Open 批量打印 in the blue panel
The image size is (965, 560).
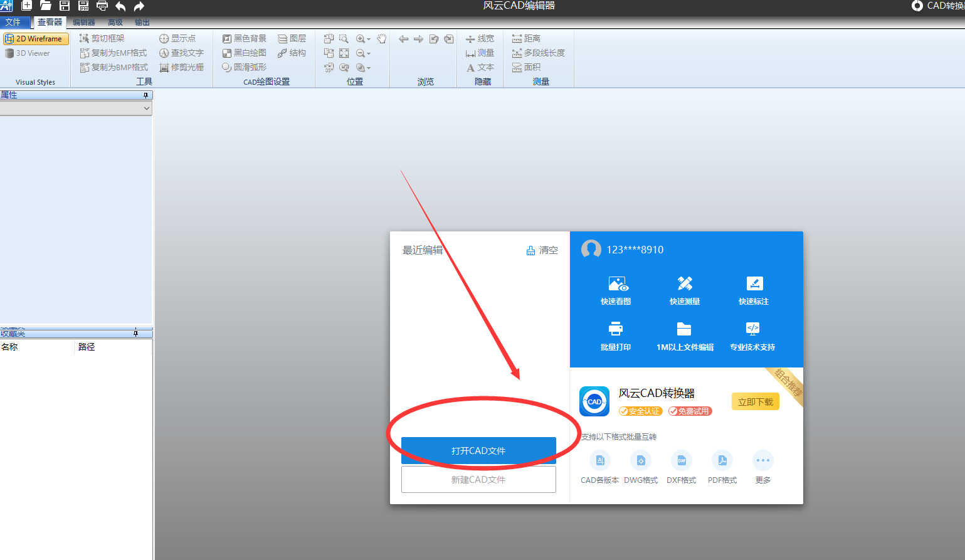click(616, 336)
